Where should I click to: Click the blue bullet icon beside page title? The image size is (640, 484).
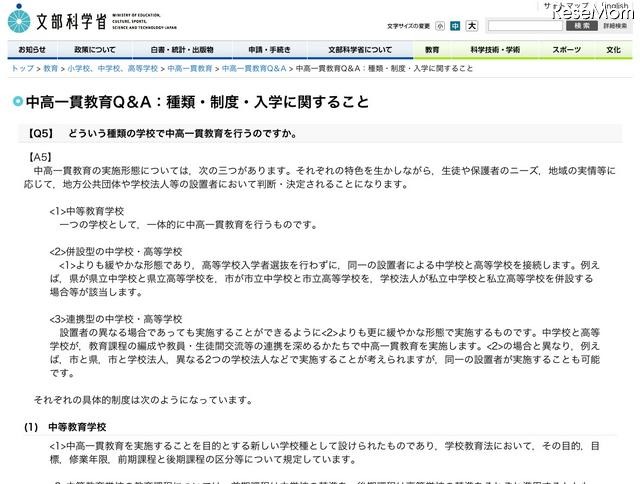pyautogui.click(x=18, y=101)
